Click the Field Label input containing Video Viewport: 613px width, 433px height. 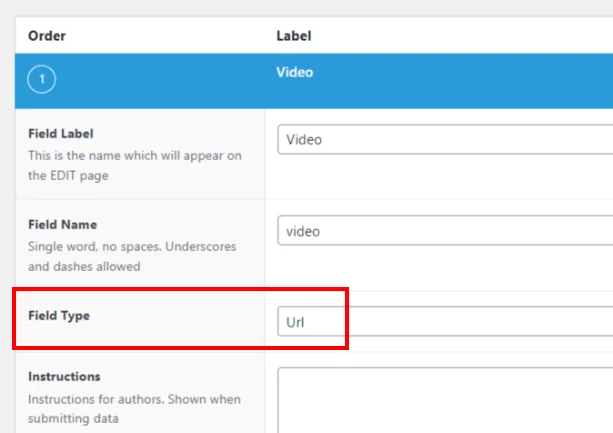[x=445, y=140]
